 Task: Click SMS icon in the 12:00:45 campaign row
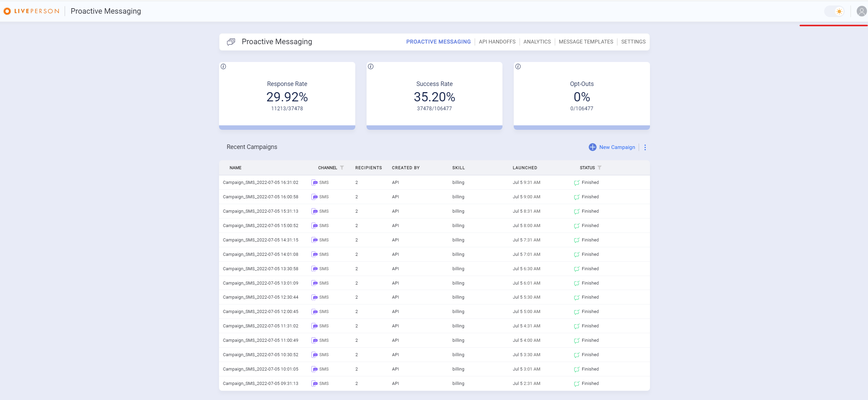point(315,312)
